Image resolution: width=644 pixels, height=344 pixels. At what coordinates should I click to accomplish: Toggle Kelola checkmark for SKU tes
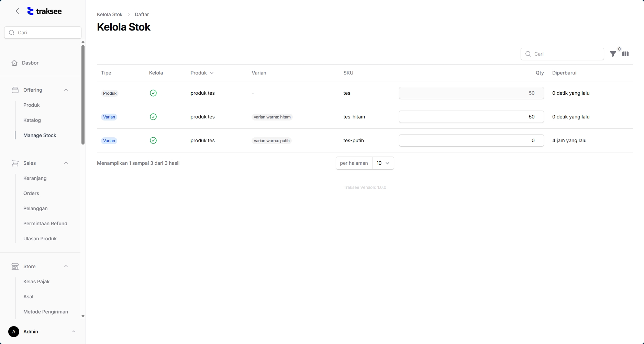153,93
